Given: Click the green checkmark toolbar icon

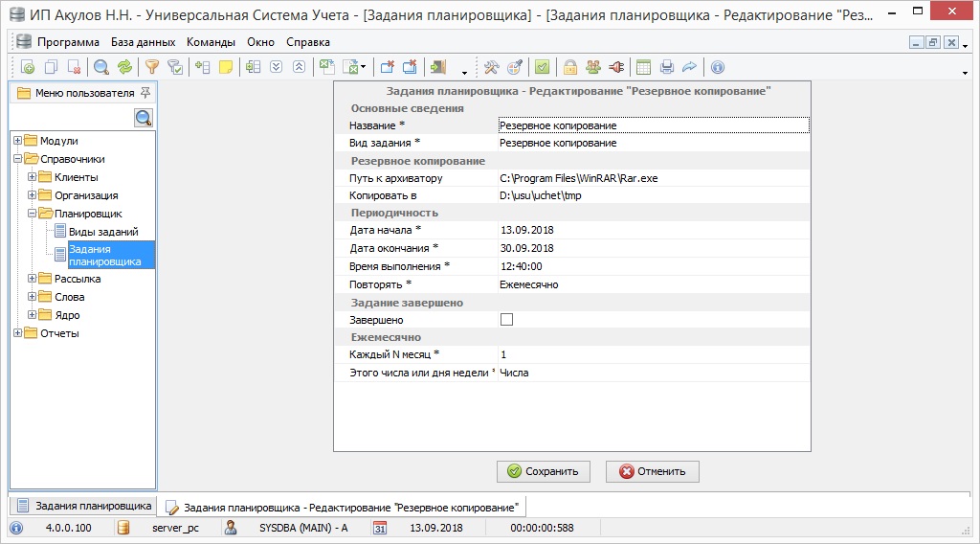Looking at the screenshot, I should coord(543,67).
